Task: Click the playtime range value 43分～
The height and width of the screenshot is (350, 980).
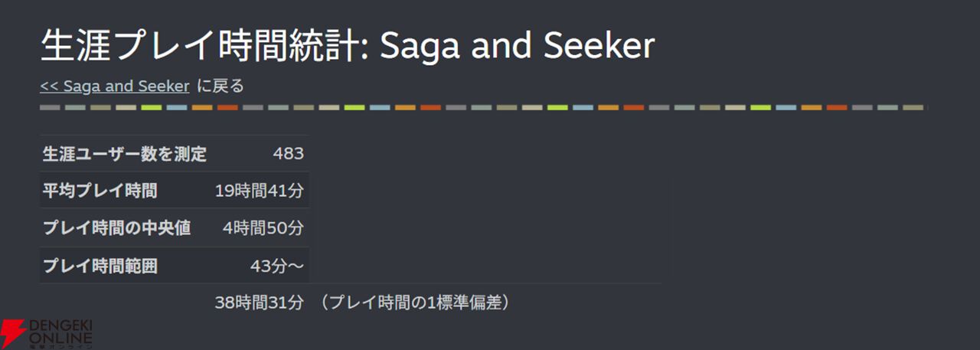Action: [276, 266]
